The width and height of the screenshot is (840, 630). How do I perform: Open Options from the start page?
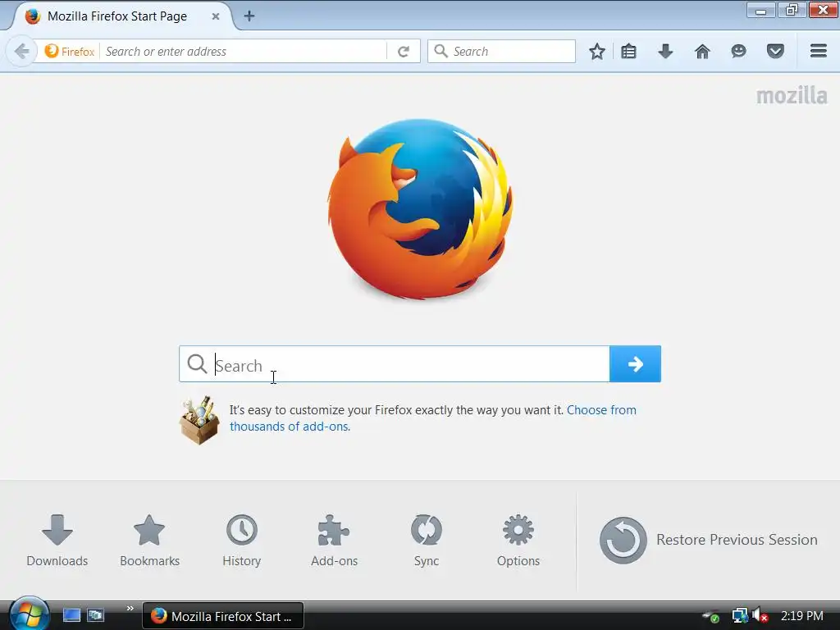(x=518, y=541)
